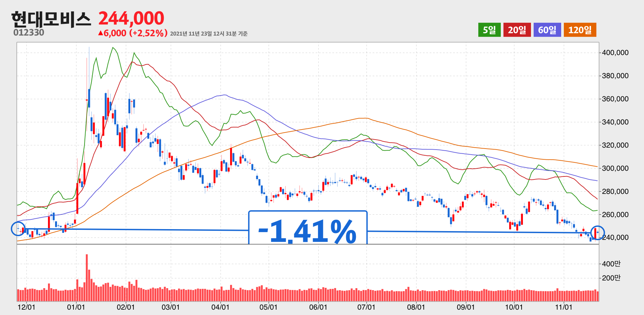The image size is (644, 315).
Task: Click the 340,000 price axis label
Action: tap(615, 122)
